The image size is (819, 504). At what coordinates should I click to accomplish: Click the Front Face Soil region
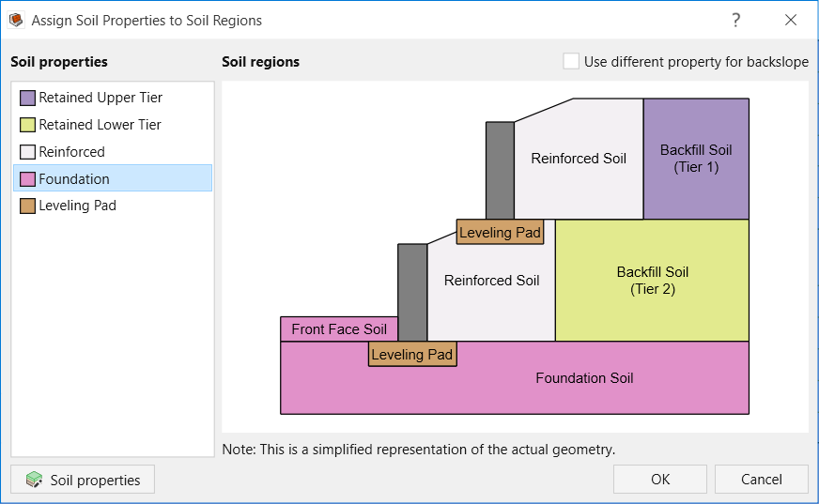pyautogui.click(x=339, y=329)
